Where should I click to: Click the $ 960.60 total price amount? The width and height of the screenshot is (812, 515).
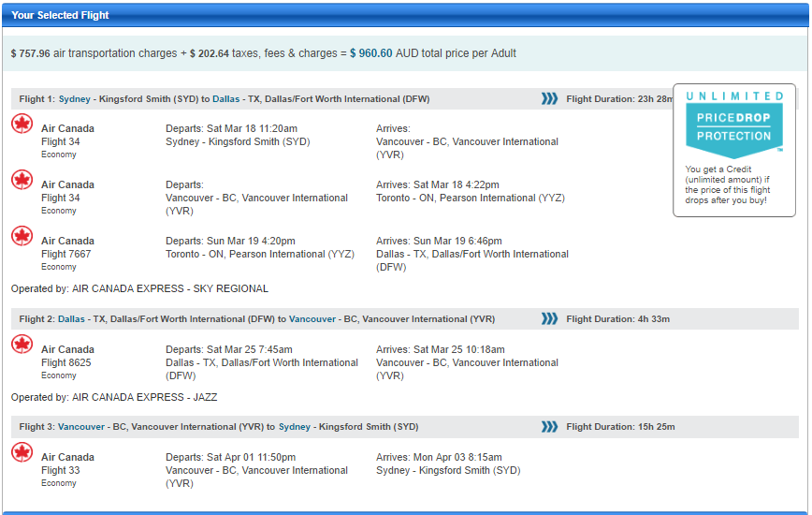click(370, 53)
